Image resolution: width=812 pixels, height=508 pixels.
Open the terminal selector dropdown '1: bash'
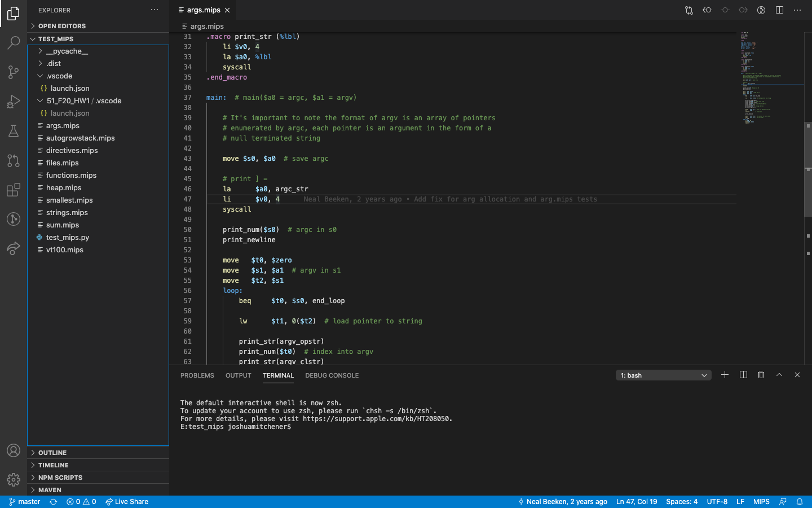[x=664, y=375]
